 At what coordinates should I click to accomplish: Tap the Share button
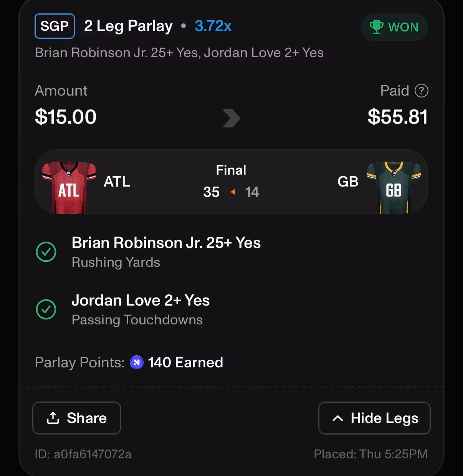pyautogui.click(x=77, y=418)
